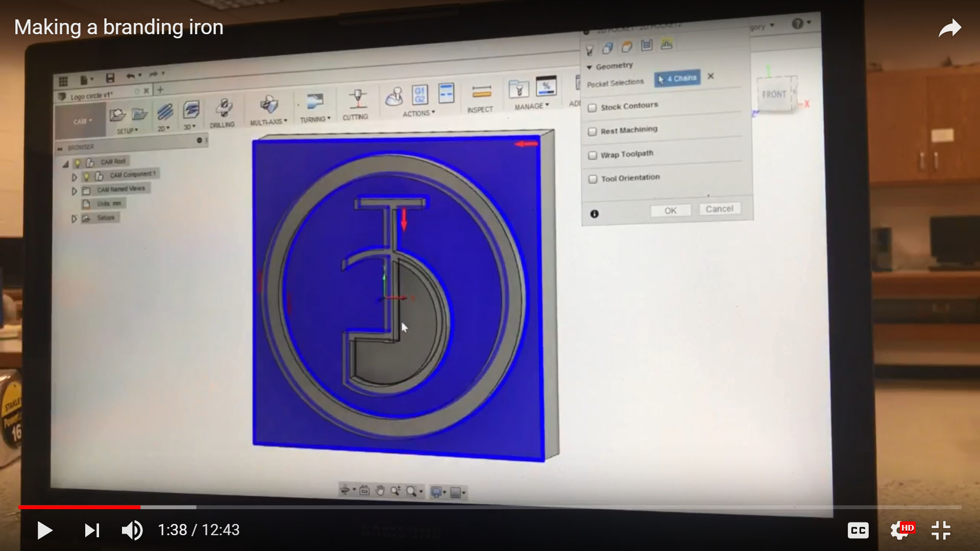Expand the Setups tree node
This screenshot has height=551, width=980.
(74, 219)
